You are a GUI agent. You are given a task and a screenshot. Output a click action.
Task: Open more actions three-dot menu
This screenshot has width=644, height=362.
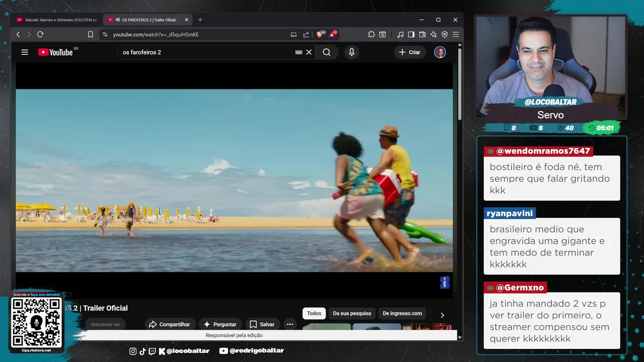point(290,324)
